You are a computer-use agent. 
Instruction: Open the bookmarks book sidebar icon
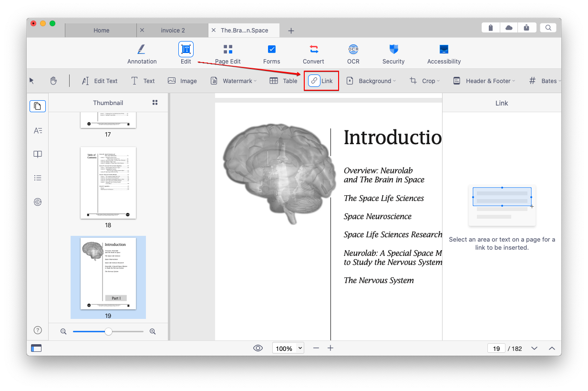coord(38,154)
